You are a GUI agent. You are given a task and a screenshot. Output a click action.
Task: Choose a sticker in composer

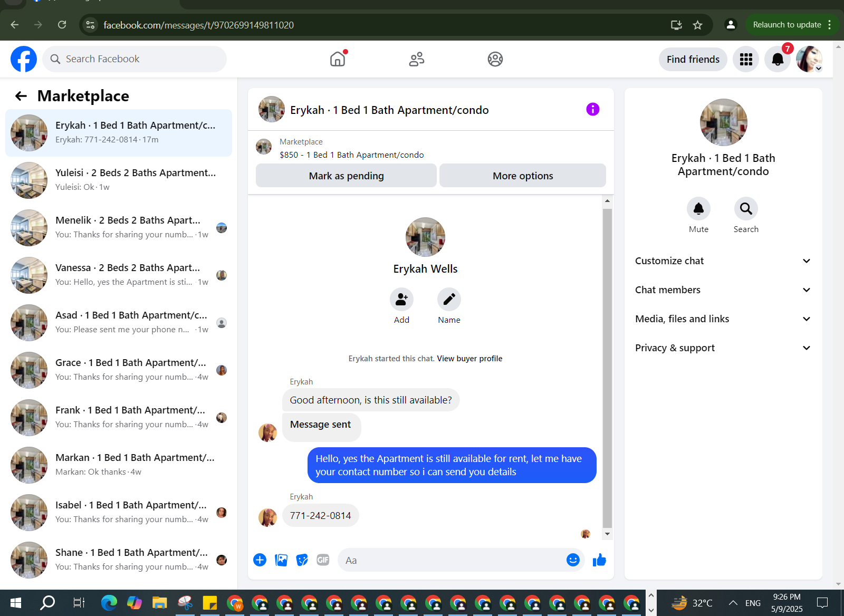coord(302,560)
